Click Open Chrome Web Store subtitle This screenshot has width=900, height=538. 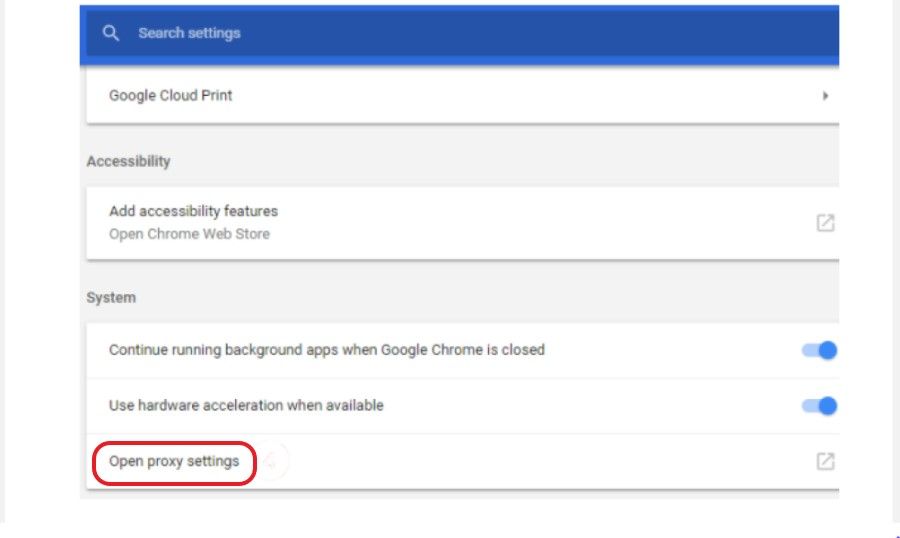(189, 234)
